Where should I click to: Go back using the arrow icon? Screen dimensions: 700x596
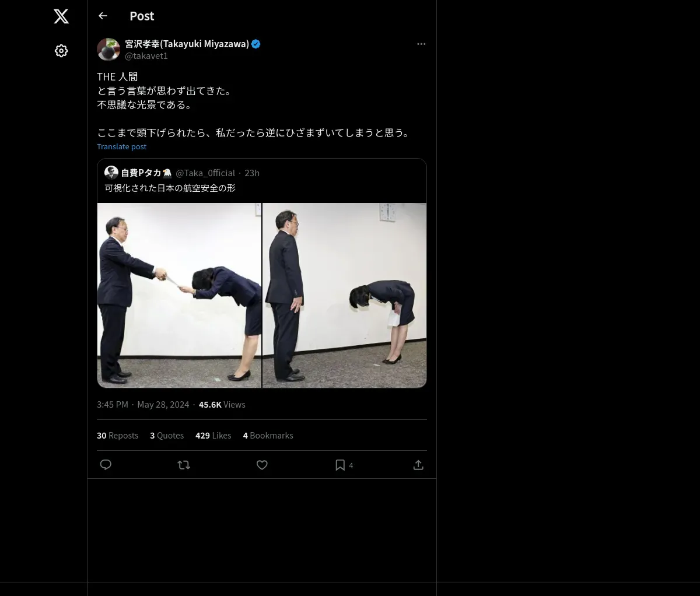[103, 16]
